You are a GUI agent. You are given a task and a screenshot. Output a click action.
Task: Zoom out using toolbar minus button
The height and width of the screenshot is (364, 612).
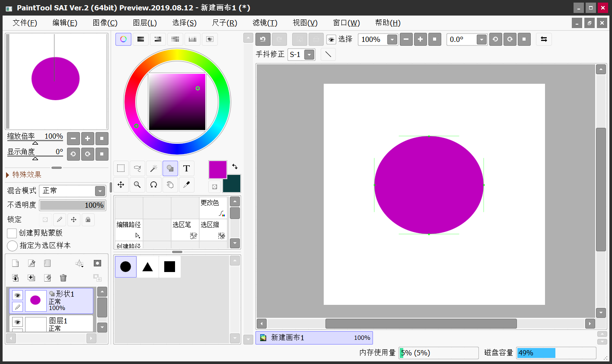pos(406,39)
